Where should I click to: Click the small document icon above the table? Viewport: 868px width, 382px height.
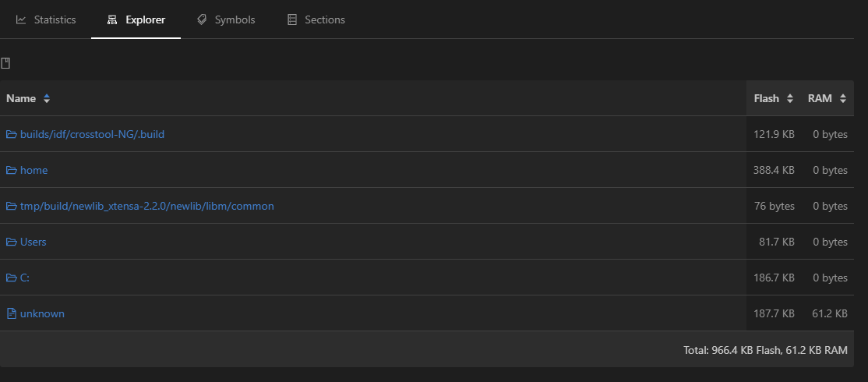click(x=5, y=63)
